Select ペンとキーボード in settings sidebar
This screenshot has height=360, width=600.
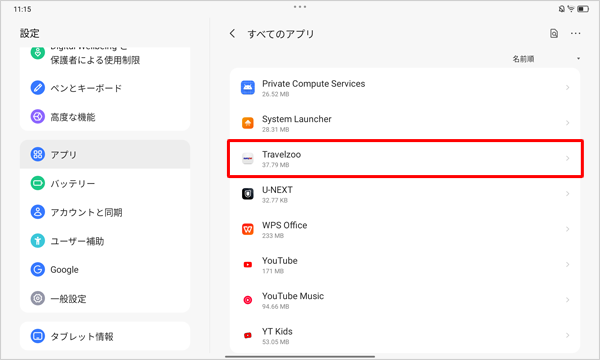(105, 88)
